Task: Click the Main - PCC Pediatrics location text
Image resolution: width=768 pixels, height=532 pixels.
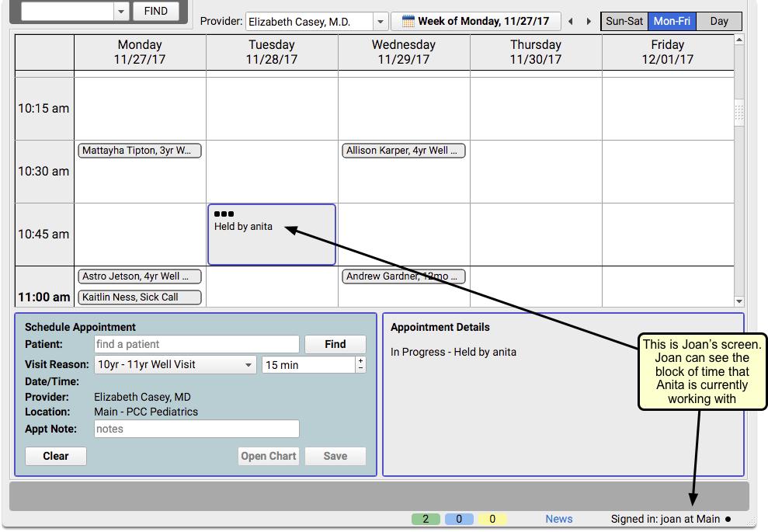Action: click(x=146, y=412)
